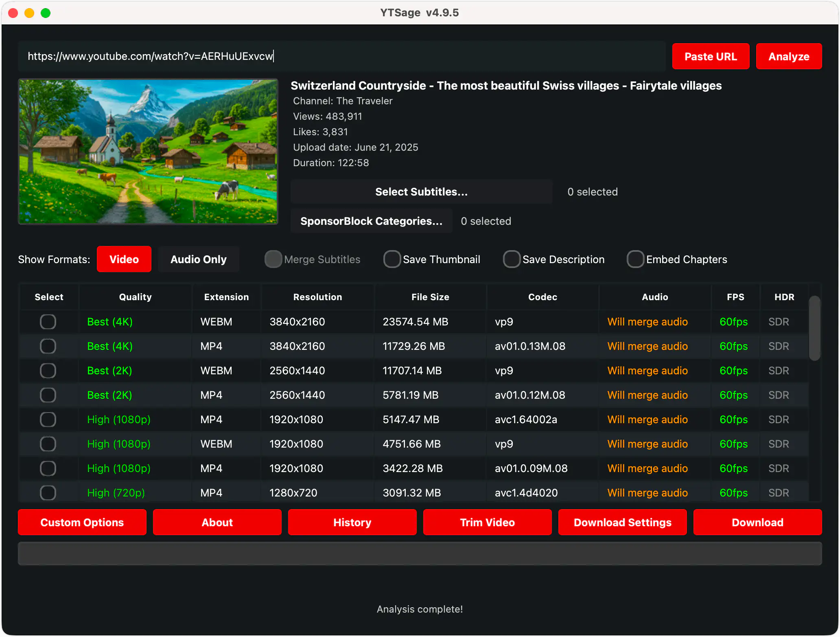
Task: Click the download progress bar
Action: (420, 554)
